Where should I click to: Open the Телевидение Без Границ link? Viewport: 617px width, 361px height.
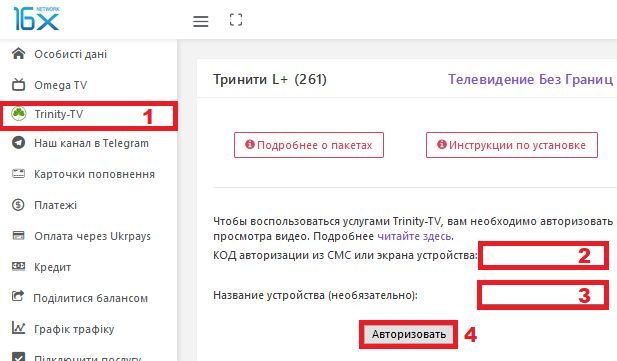pyautogui.click(x=530, y=79)
